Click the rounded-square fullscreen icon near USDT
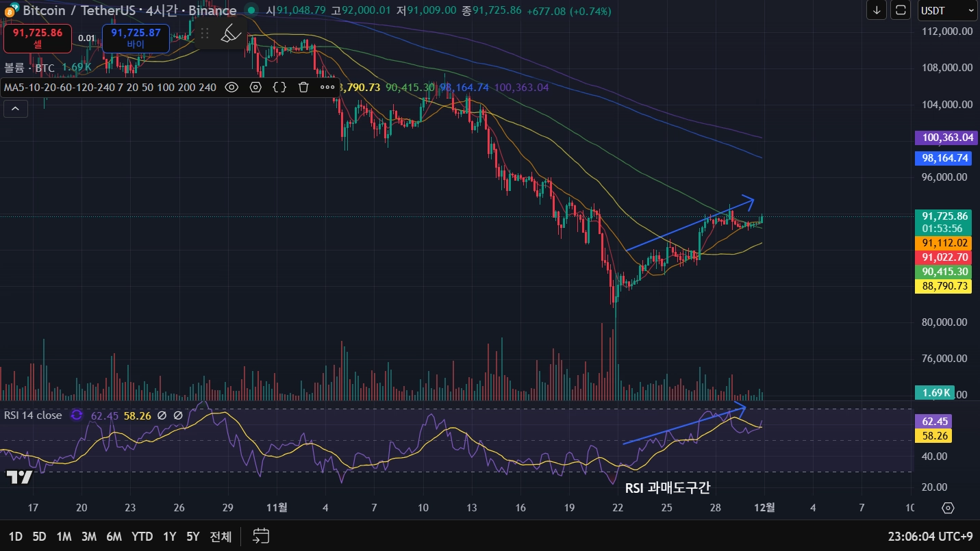980x551 pixels. 901,10
